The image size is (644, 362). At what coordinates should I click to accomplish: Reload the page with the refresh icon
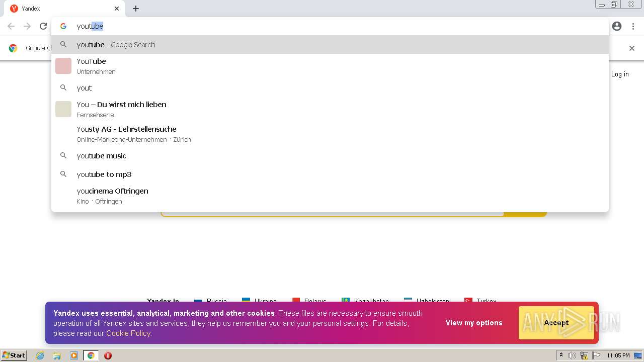point(43,26)
